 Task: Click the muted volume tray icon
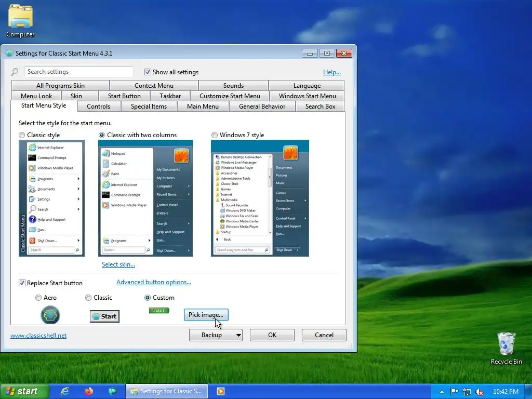click(480, 392)
